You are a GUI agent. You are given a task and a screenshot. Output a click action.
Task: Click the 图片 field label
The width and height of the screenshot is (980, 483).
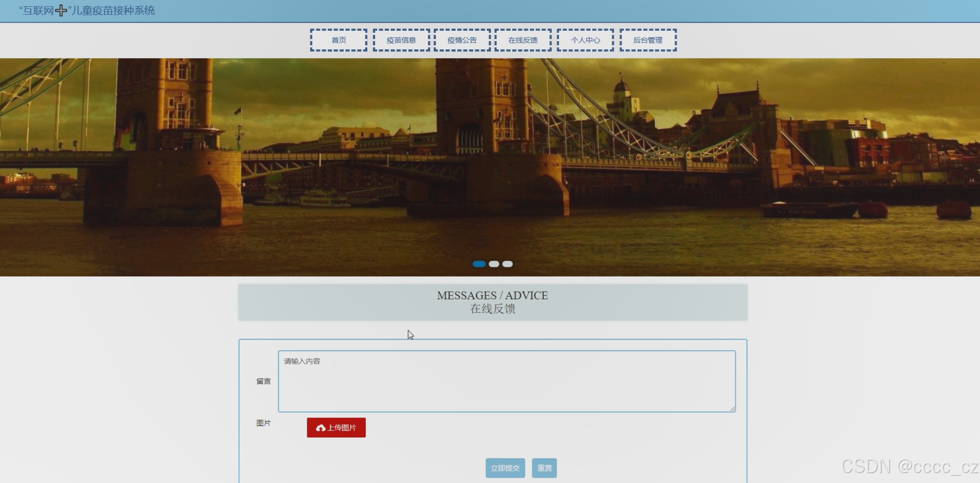click(x=263, y=423)
